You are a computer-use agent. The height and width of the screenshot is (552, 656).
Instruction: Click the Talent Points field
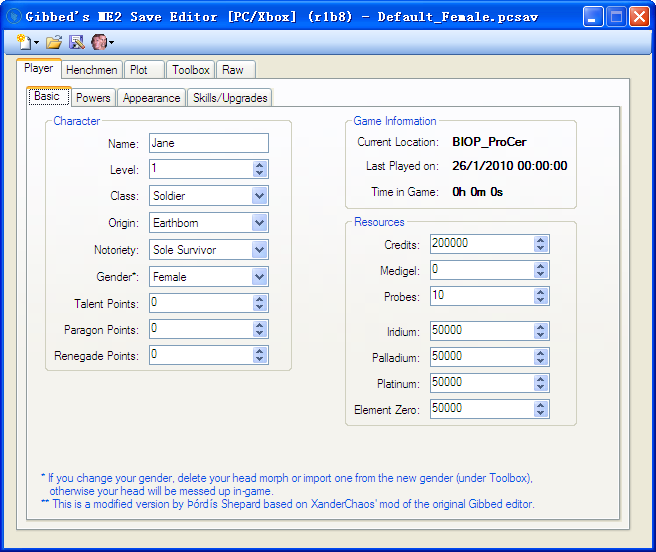(x=201, y=303)
